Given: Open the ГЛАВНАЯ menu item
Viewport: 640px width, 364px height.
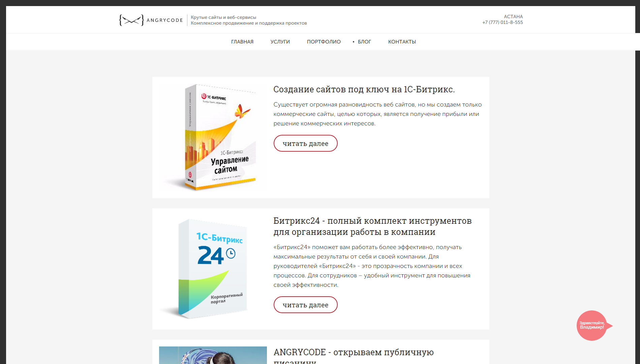Looking at the screenshot, I should coord(242,42).
